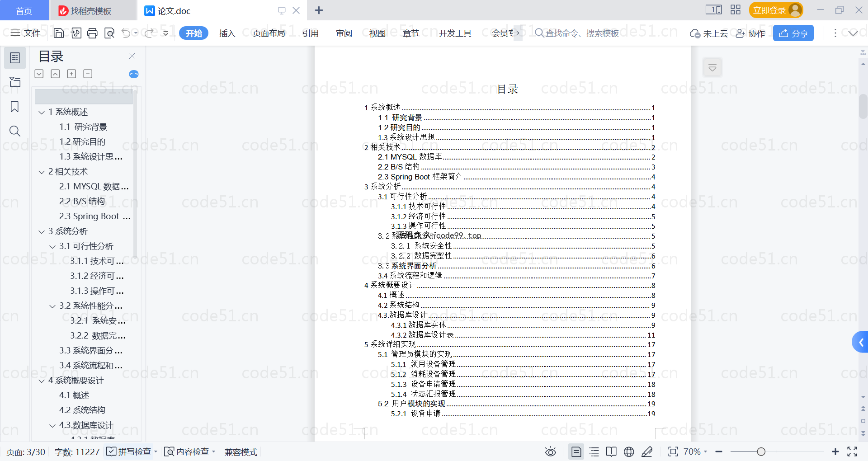Click fit page zoom icon

pyautogui.click(x=673, y=452)
